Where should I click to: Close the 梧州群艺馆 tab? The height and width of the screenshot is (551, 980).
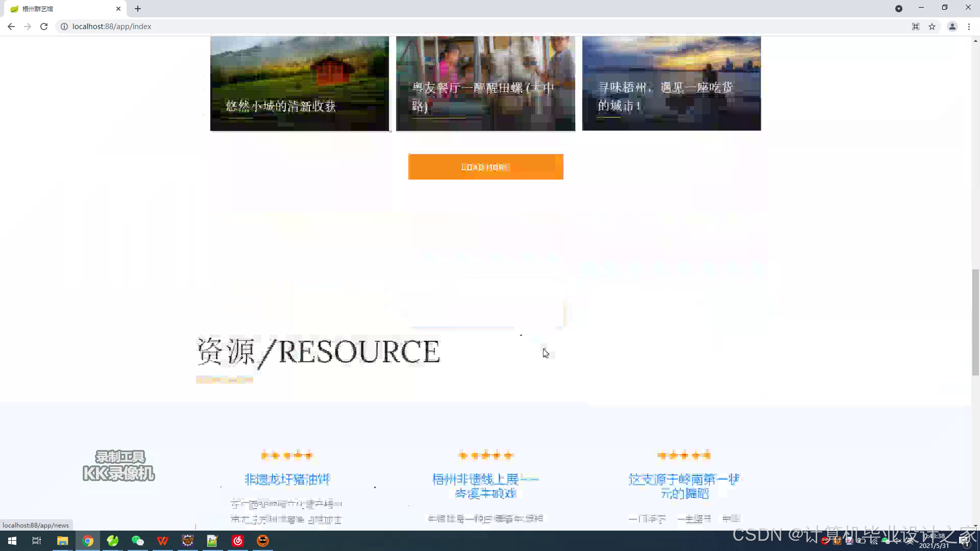point(118,9)
